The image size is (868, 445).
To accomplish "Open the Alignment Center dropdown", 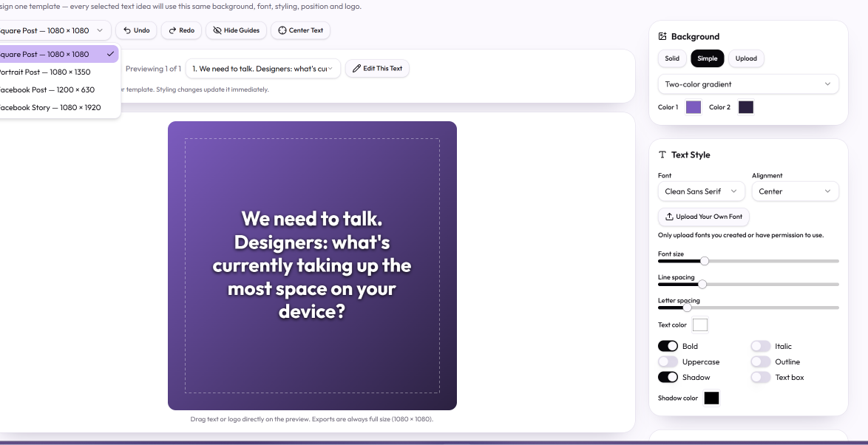I will [795, 191].
